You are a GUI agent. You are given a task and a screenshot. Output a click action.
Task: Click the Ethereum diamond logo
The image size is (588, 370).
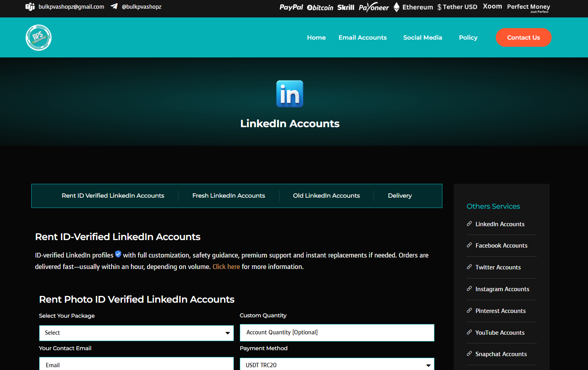pos(396,7)
